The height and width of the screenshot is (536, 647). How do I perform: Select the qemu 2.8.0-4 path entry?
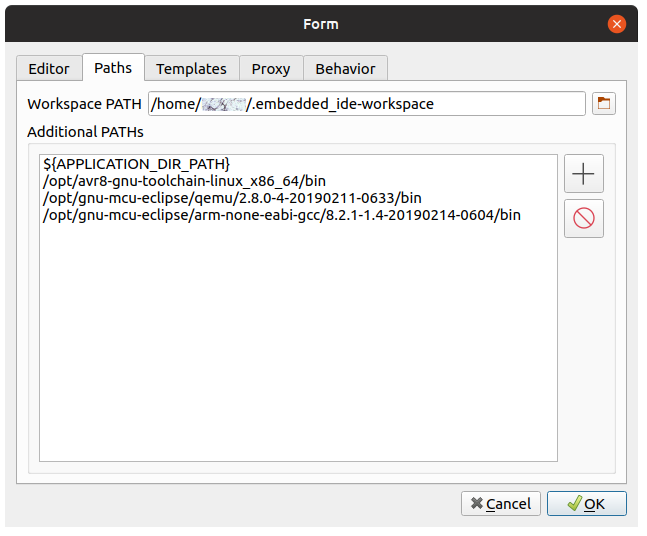(298, 198)
